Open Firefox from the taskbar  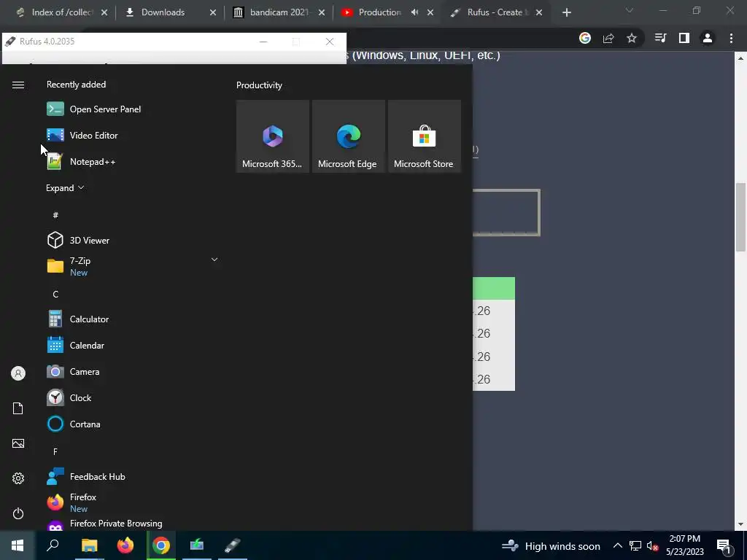click(x=125, y=545)
